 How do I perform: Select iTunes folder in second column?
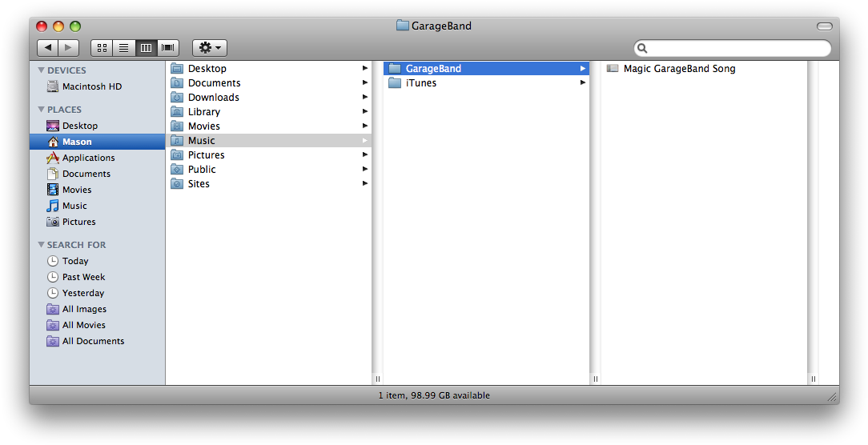click(x=487, y=83)
